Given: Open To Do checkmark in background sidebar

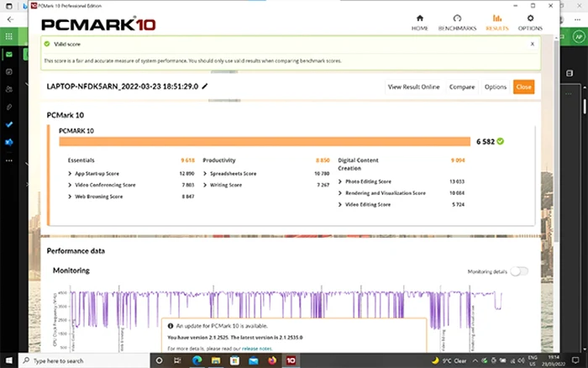Looking at the screenshot, I should click(9, 124).
